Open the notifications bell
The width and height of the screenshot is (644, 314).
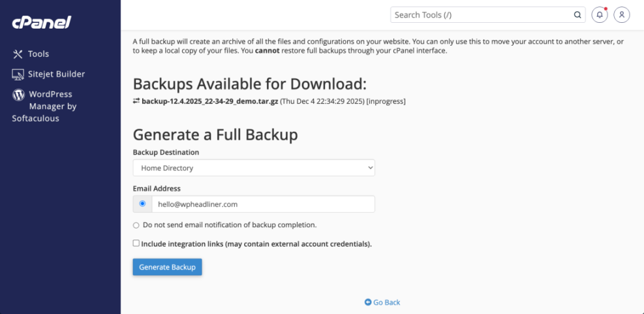coord(600,15)
